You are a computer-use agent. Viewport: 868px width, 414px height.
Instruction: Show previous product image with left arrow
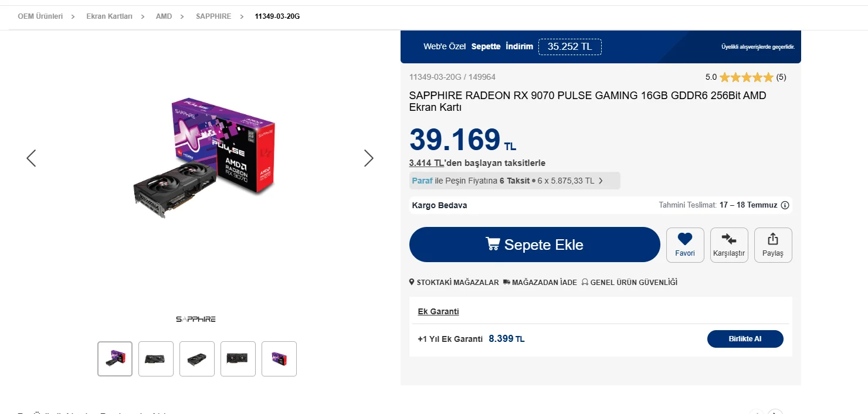click(31, 158)
